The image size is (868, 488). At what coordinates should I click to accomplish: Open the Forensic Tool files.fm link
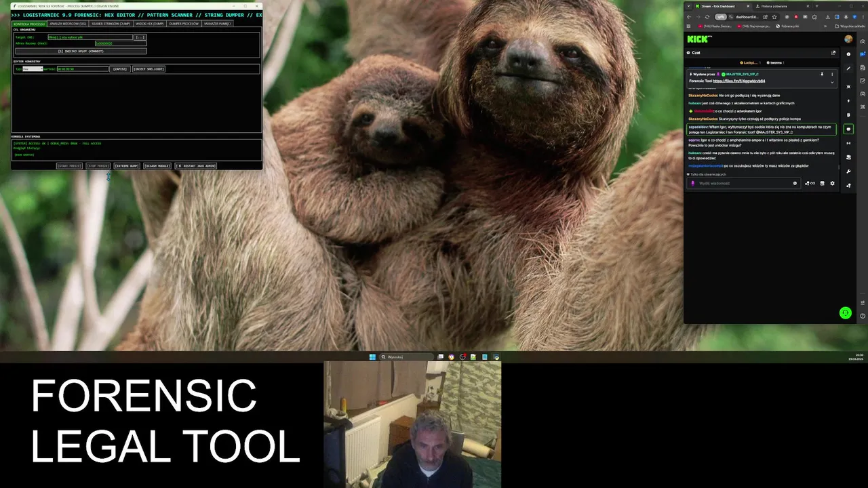coord(739,81)
